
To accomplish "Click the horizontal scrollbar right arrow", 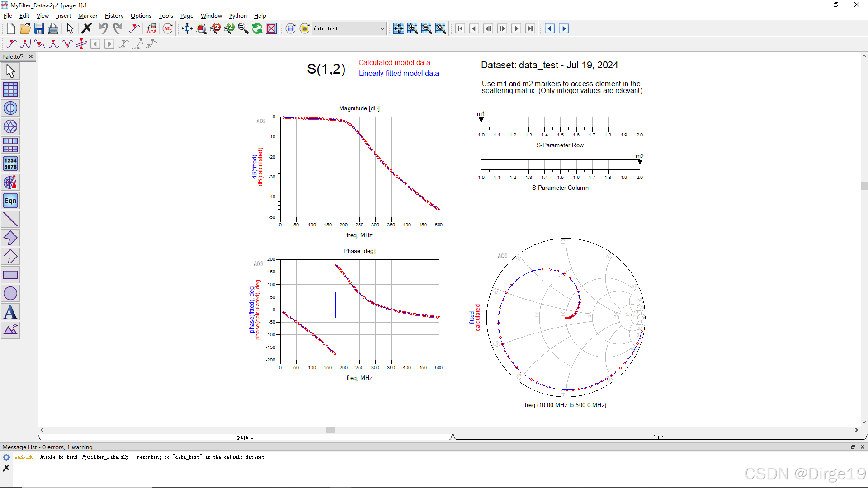I will (856, 430).
